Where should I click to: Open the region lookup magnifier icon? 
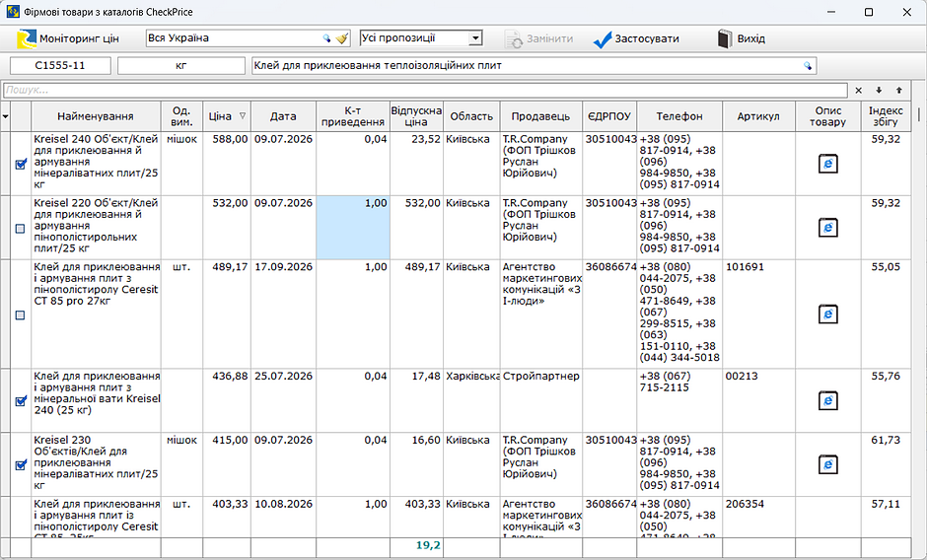pyautogui.click(x=326, y=38)
